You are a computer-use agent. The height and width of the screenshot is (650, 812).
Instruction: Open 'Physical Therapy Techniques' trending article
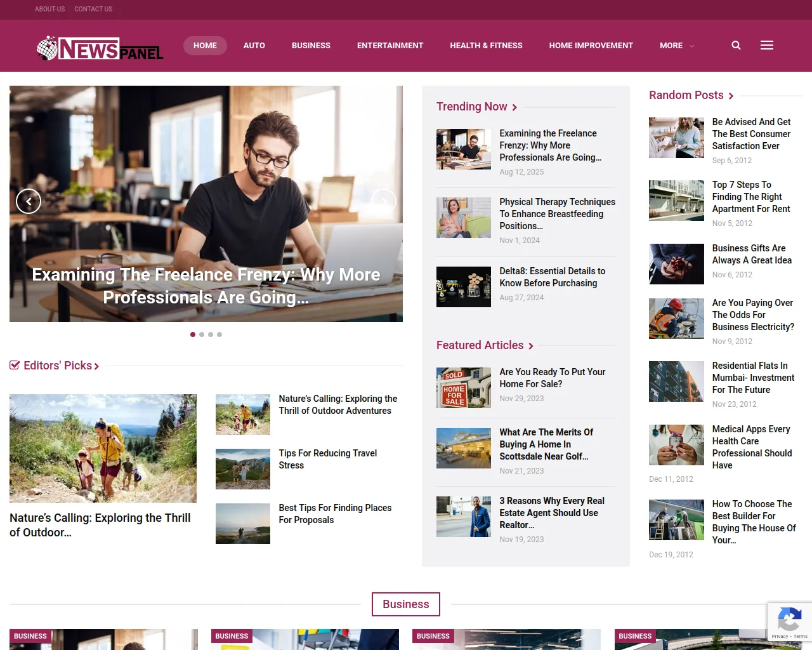pos(558,214)
